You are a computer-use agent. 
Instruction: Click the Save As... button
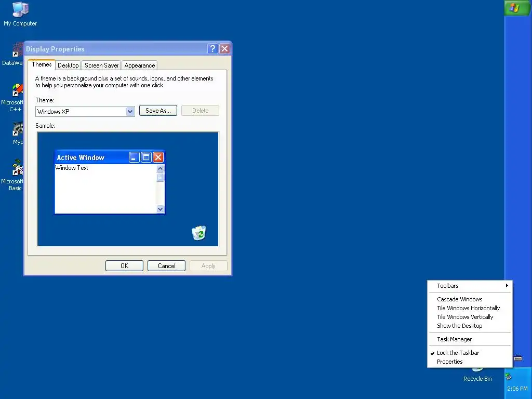point(158,111)
